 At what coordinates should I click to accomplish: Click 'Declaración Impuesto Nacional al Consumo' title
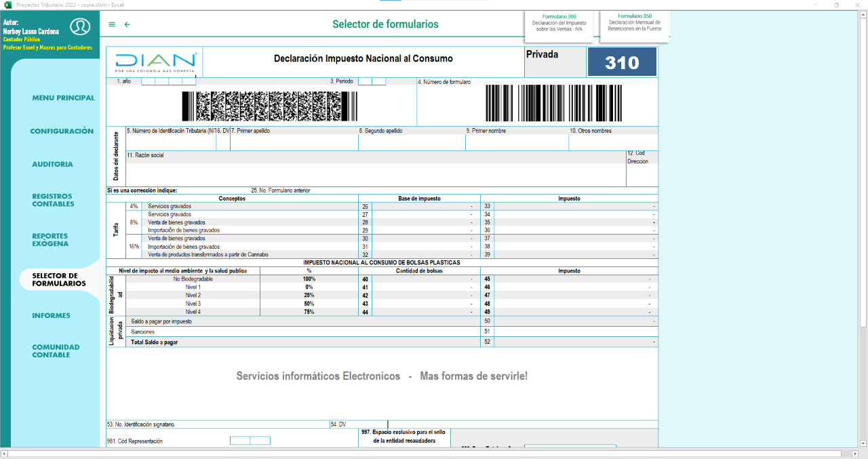[363, 59]
